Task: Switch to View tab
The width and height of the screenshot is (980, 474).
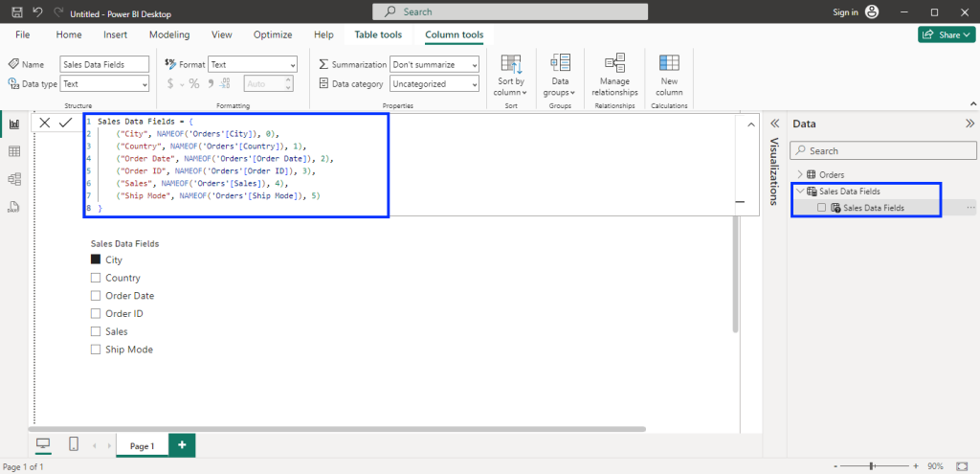Action: [222, 35]
